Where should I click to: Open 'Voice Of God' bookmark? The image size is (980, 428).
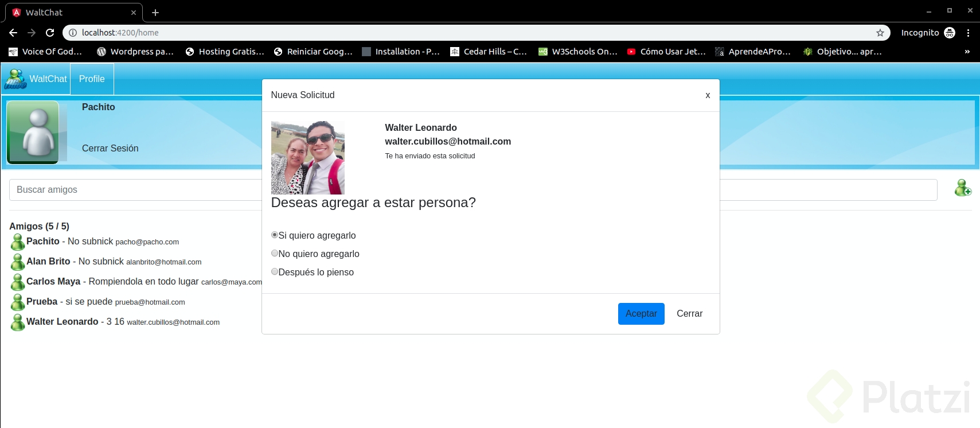[45, 52]
